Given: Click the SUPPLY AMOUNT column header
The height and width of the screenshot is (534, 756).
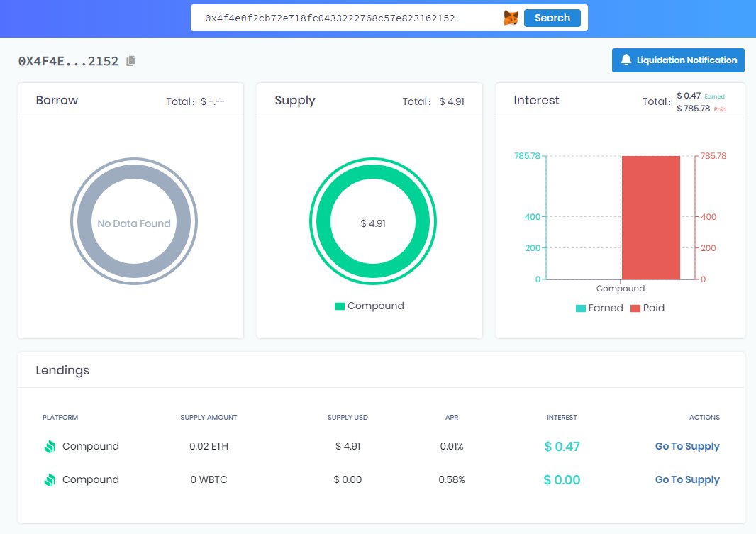Looking at the screenshot, I should (x=209, y=418).
